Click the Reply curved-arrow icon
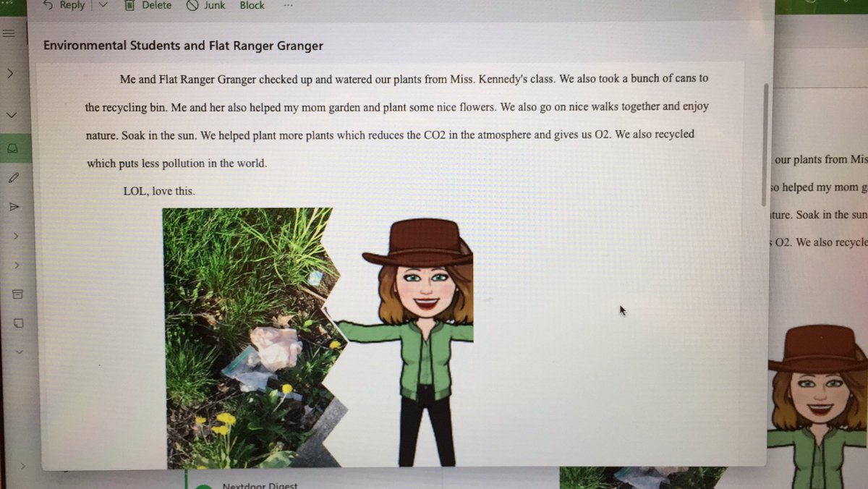Viewport: 868px width, 489px height. click(x=48, y=5)
